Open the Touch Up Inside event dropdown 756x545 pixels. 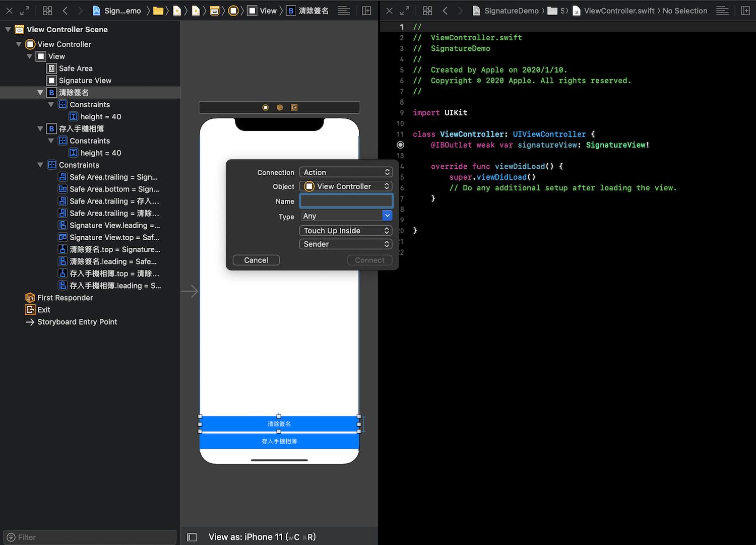346,231
